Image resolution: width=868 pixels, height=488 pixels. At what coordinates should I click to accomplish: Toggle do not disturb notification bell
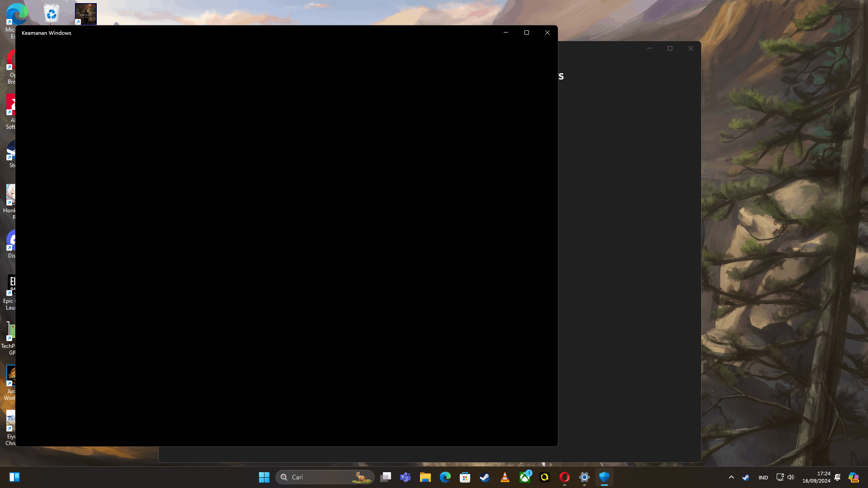[837, 477]
